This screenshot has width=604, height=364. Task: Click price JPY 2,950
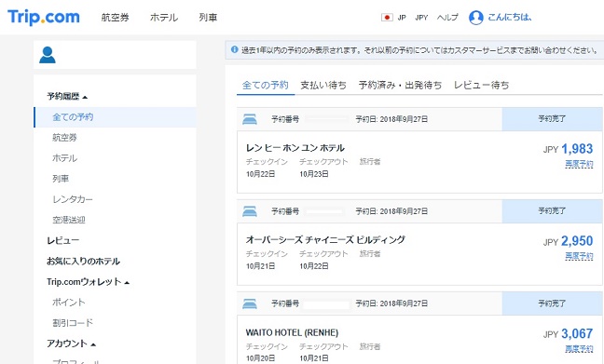click(x=569, y=241)
